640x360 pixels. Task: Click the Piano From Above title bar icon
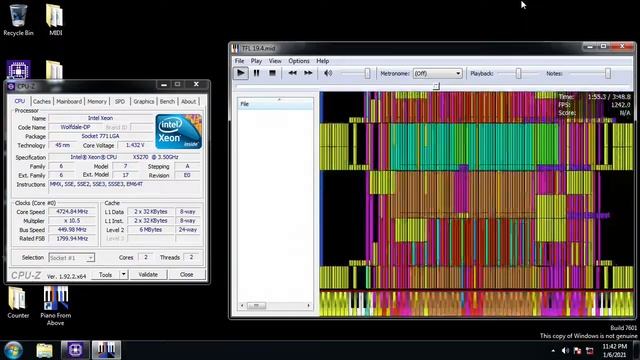click(236, 49)
